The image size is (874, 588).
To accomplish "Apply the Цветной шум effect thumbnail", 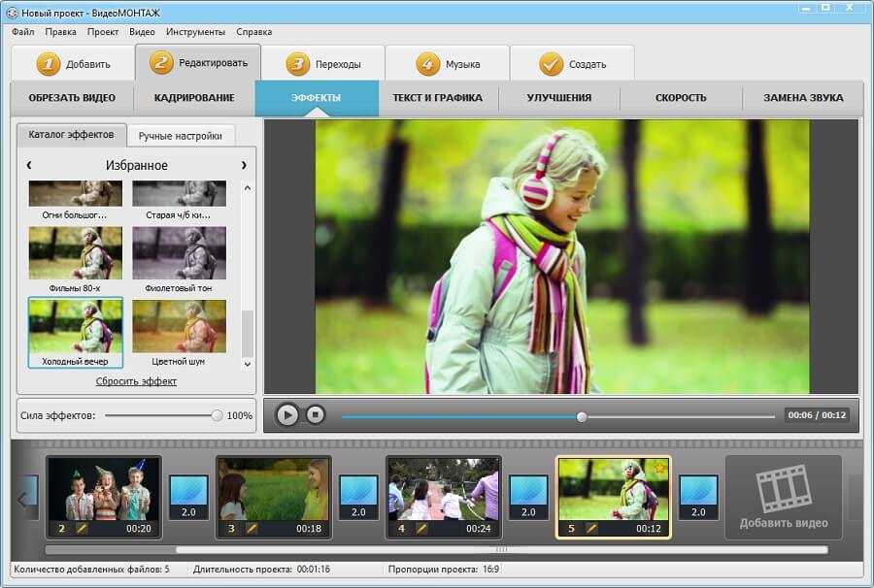I will tap(179, 325).
